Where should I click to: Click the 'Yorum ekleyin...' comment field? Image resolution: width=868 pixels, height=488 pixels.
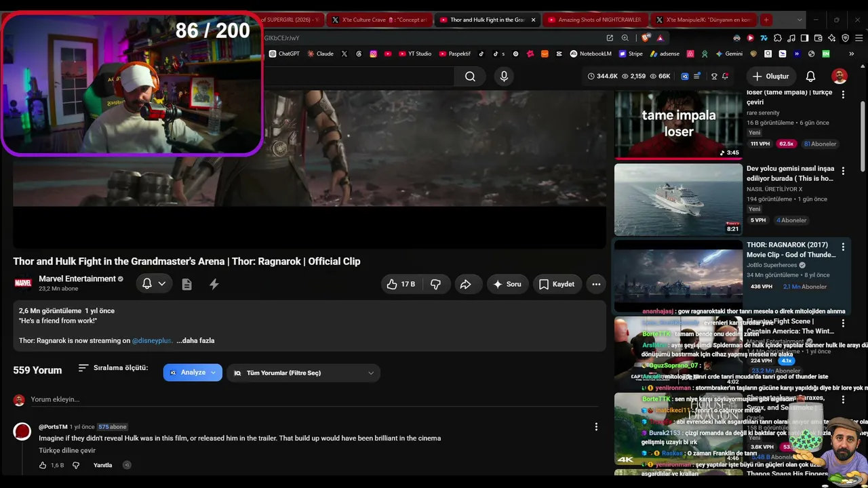[315, 399]
